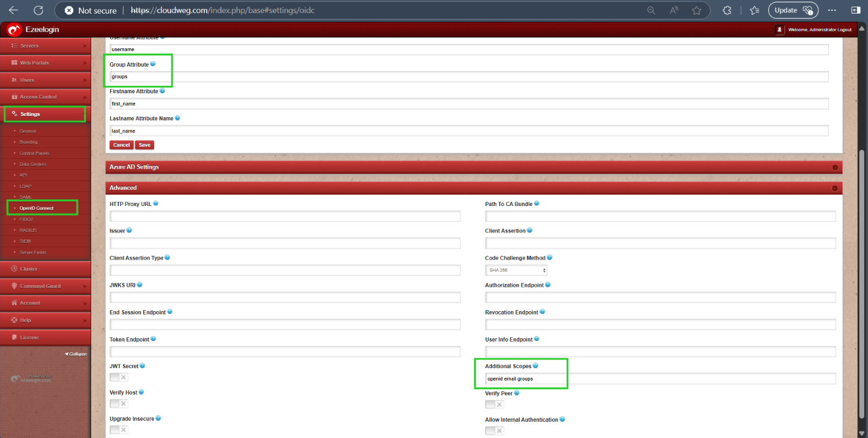Click help icon next to Code Challenge Method
The height and width of the screenshot is (438, 868).
[x=550, y=257]
